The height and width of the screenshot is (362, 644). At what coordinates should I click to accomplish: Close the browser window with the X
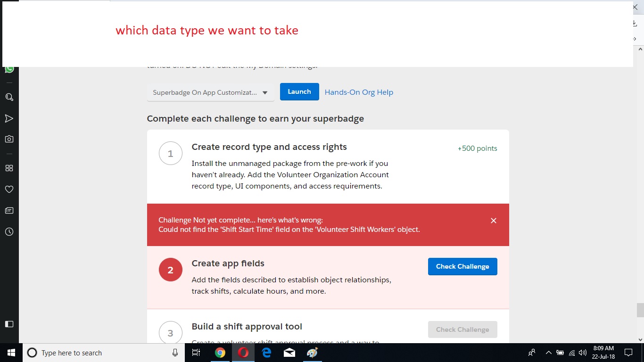[x=635, y=7]
